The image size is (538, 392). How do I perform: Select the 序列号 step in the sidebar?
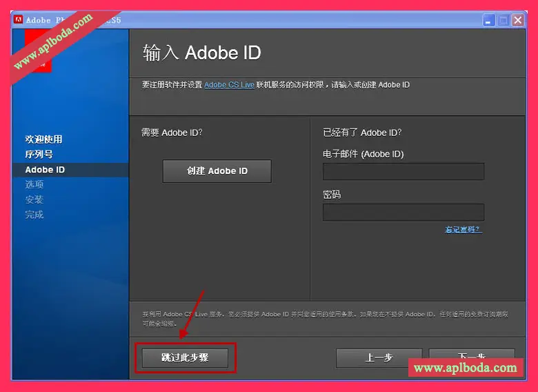pos(39,155)
